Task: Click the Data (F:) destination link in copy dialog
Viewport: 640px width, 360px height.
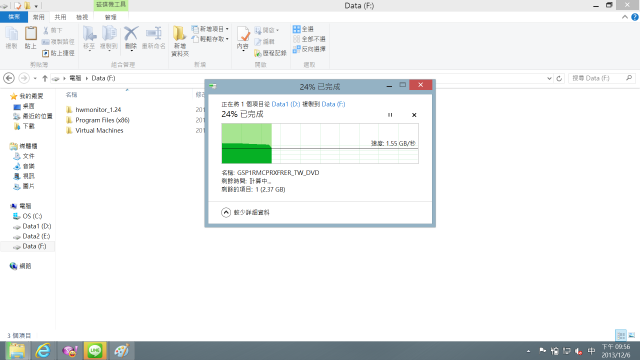Action: pos(333,104)
